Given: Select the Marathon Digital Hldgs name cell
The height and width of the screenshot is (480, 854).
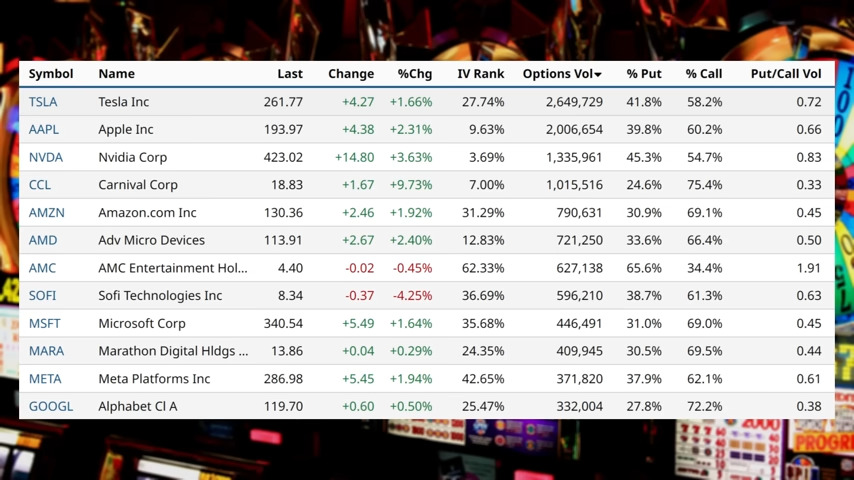Looking at the screenshot, I should pos(173,351).
